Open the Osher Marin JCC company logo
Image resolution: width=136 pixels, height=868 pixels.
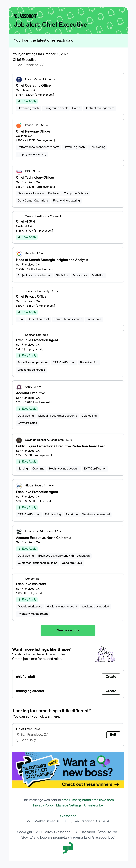[x=19, y=79]
